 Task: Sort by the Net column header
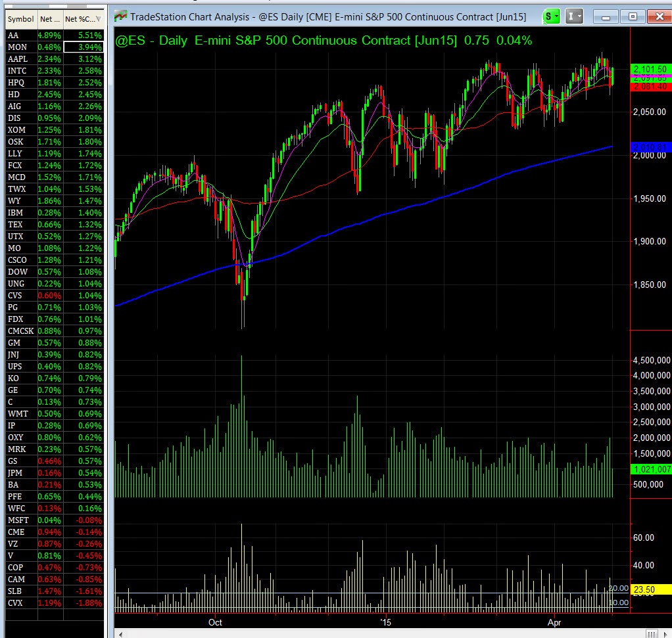coord(50,19)
